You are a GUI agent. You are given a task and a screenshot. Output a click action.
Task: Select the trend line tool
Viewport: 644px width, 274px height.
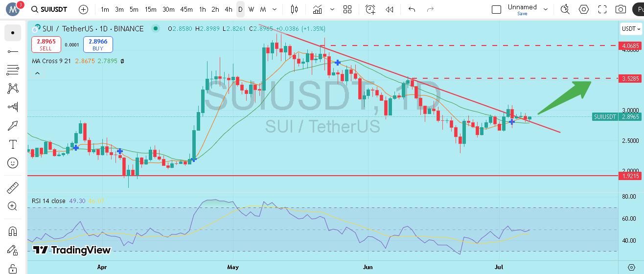tap(13, 51)
